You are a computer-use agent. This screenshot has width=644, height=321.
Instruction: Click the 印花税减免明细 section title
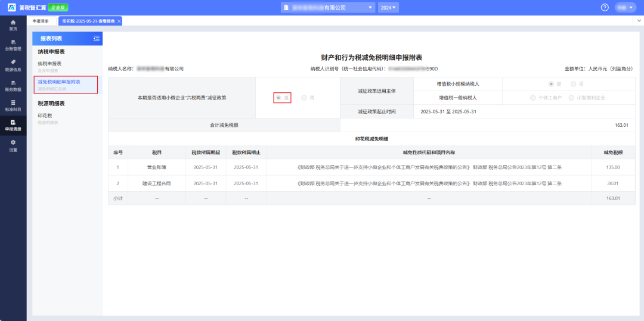pos(371,139)
